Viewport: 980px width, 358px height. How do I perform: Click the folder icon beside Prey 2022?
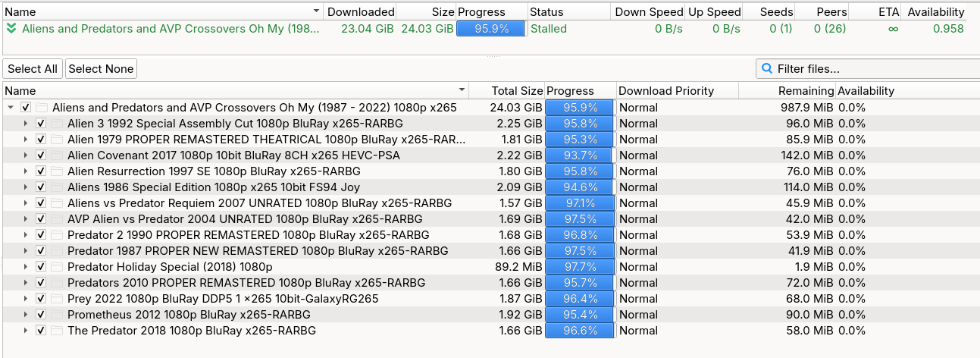57,299
